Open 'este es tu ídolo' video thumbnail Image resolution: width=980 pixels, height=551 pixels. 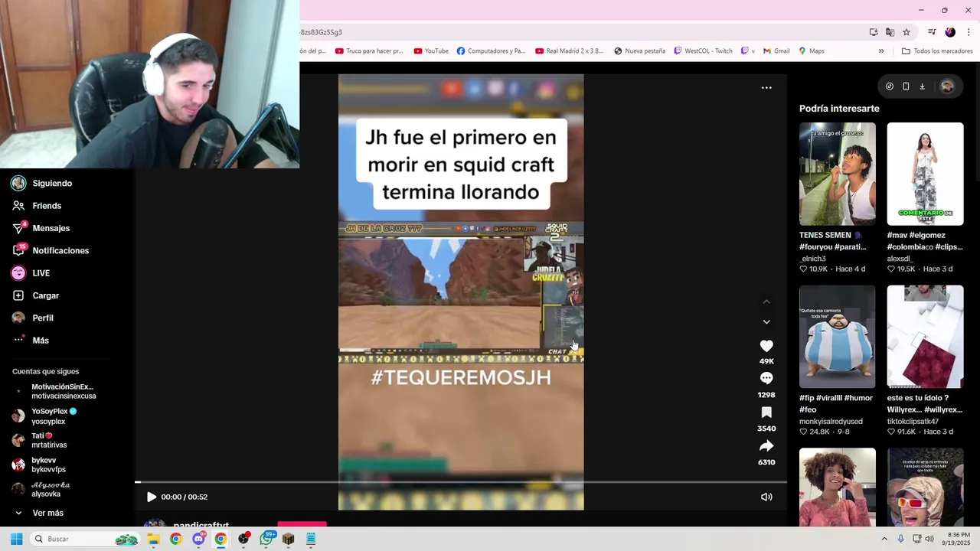coord(925,337)
